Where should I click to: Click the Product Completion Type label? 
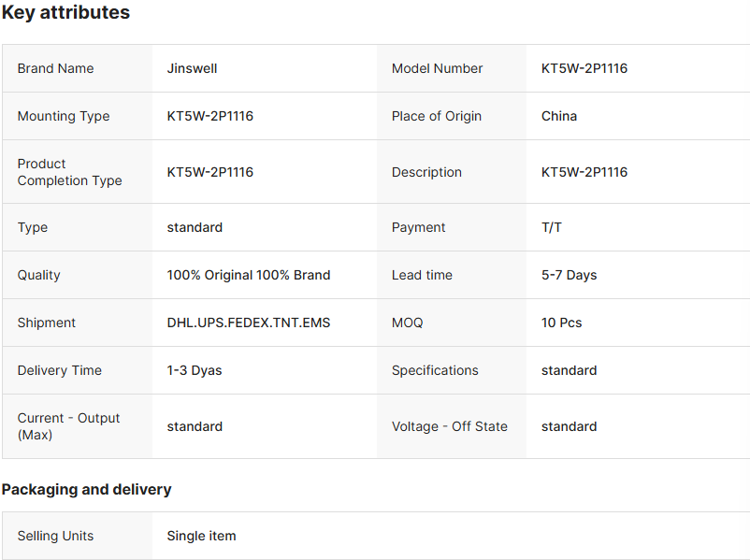coord(69,172)
